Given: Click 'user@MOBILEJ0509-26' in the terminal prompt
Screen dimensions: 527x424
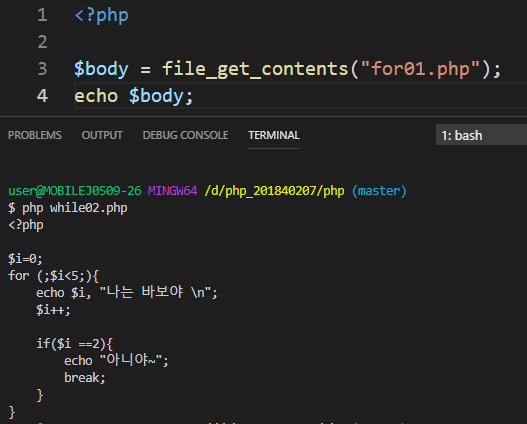Looking at the screenshot, I should pyautogui.click(x=75, y=191).
